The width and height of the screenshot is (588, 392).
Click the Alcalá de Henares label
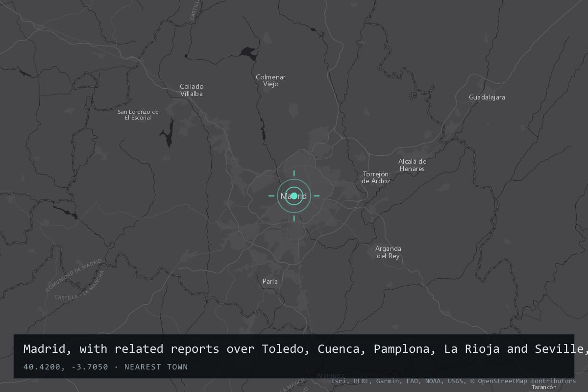pyautogui.click(x=412, y=165)
